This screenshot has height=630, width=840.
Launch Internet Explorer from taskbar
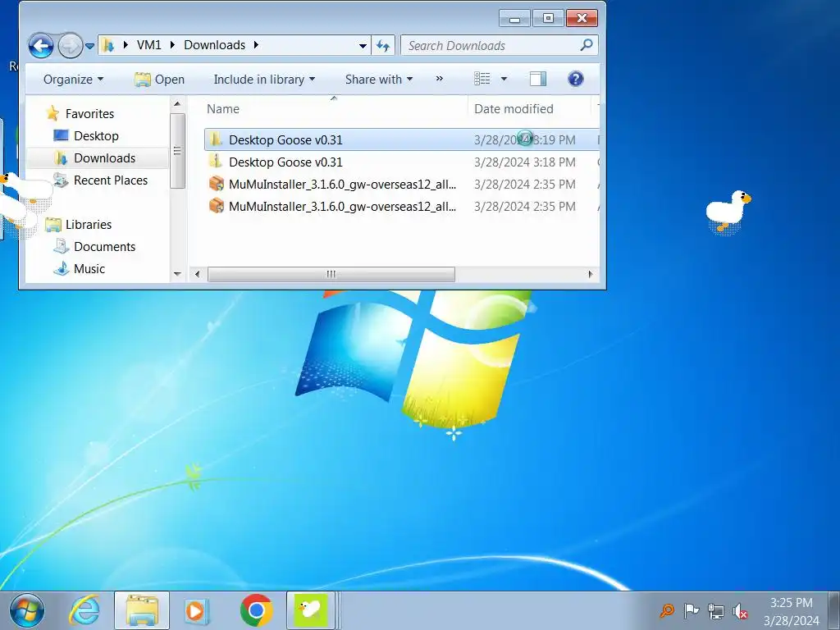[x=84, y=610]
